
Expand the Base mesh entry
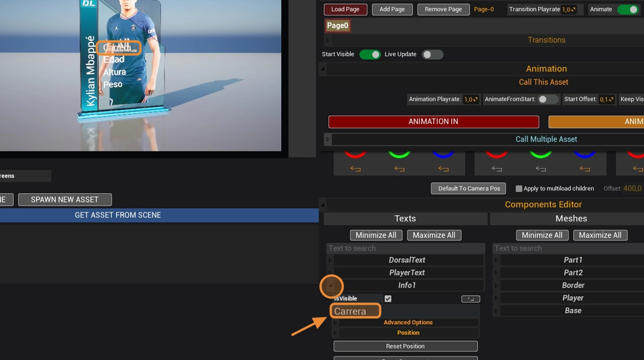click(496, 311)
